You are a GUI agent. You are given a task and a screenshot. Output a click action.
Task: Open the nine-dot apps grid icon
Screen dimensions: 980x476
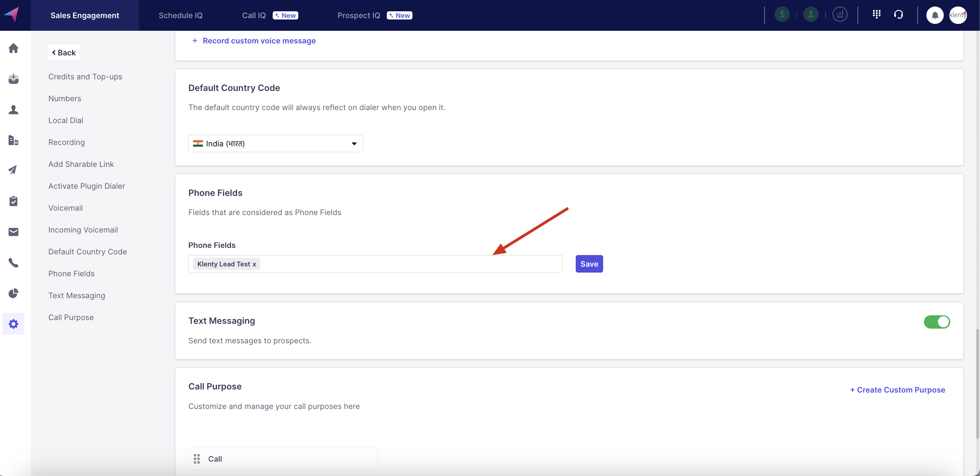[876, 14]
